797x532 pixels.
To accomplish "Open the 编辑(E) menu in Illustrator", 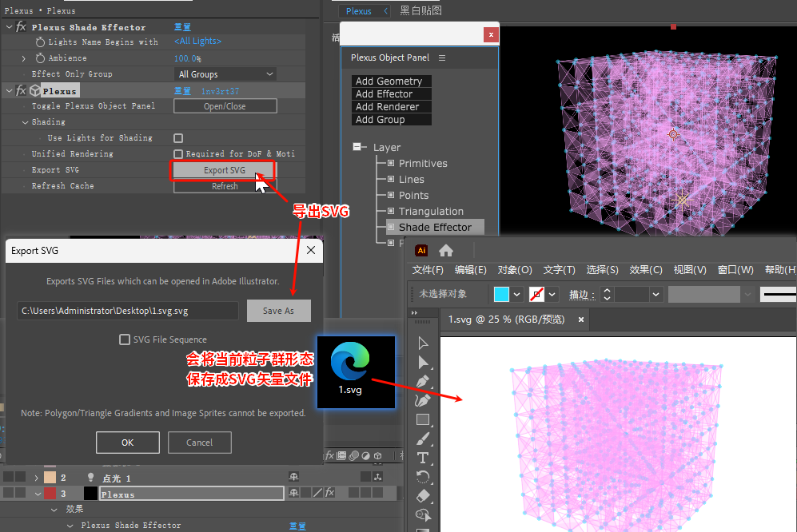I will [470, 270].
